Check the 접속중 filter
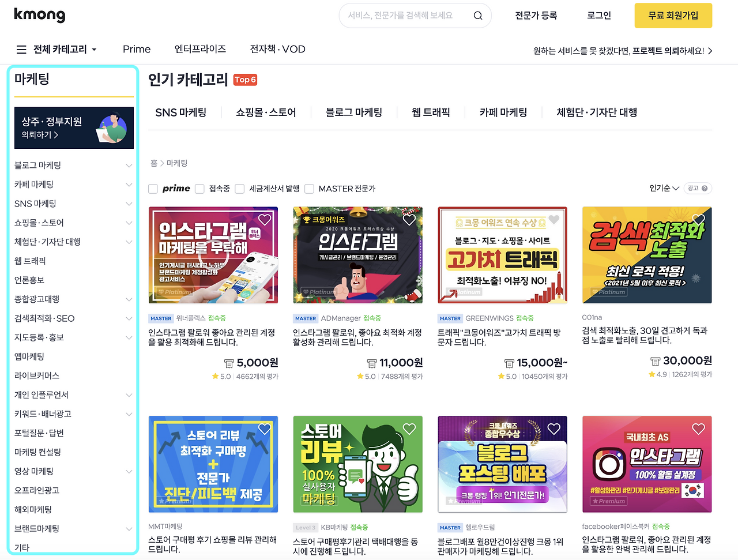This screenshot has width=738, height=560. tap(199, 188)
